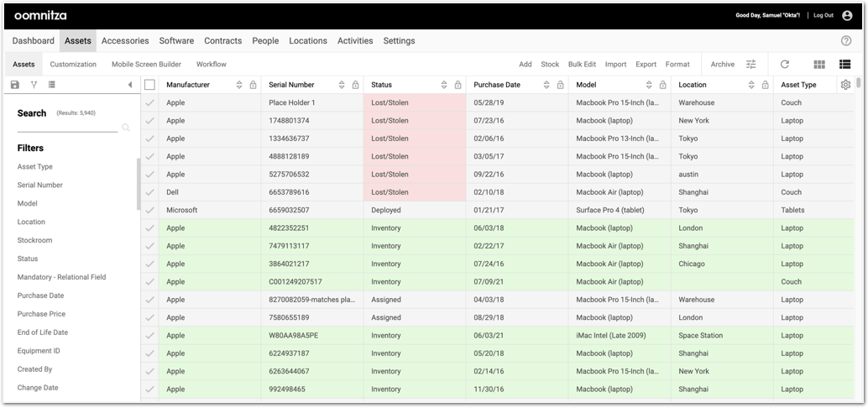Click the search magnifier icon

[x=126, y=128]
